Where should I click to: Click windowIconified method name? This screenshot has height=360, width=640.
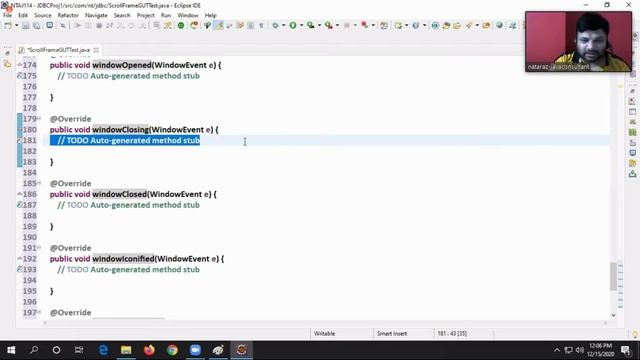tap(123, 258)
